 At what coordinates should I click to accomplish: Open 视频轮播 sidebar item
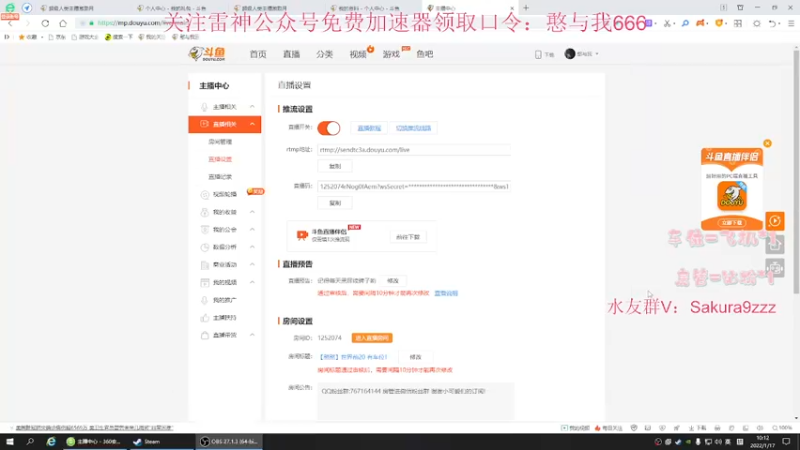click(x=224, y=194)
